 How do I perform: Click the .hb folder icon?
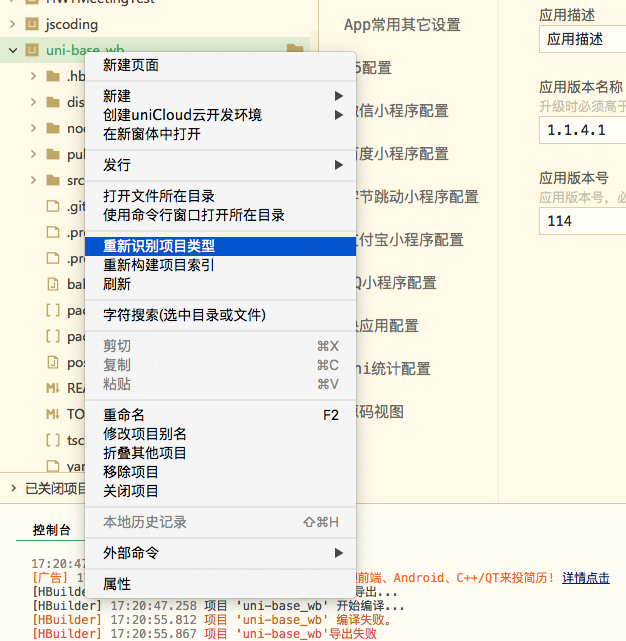pyautogui.click(x=53, y=76)
